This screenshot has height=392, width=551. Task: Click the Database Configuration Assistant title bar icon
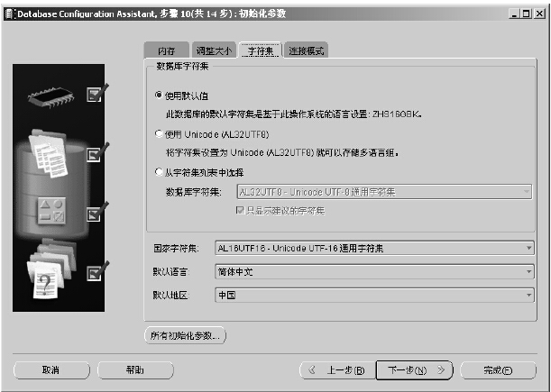pyautogui.click(x=10, y=14)
